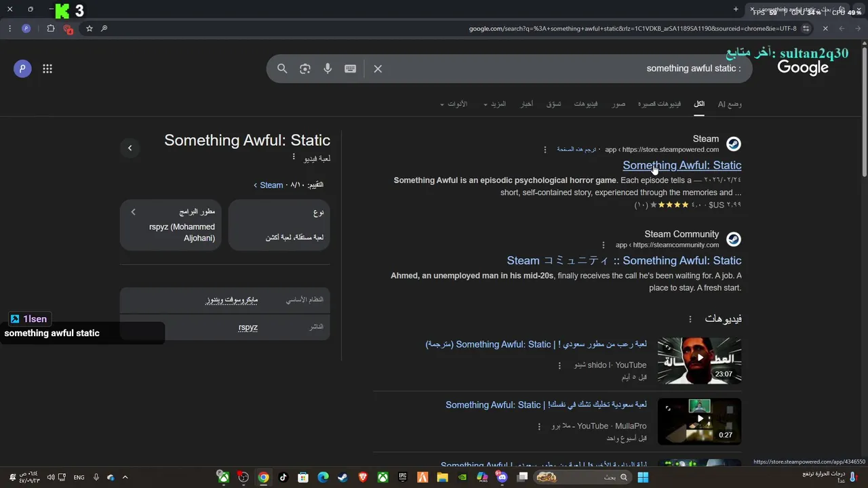Click the ENG language indicator in taskbar
The image size is (868, 488).
click(79, 477)
